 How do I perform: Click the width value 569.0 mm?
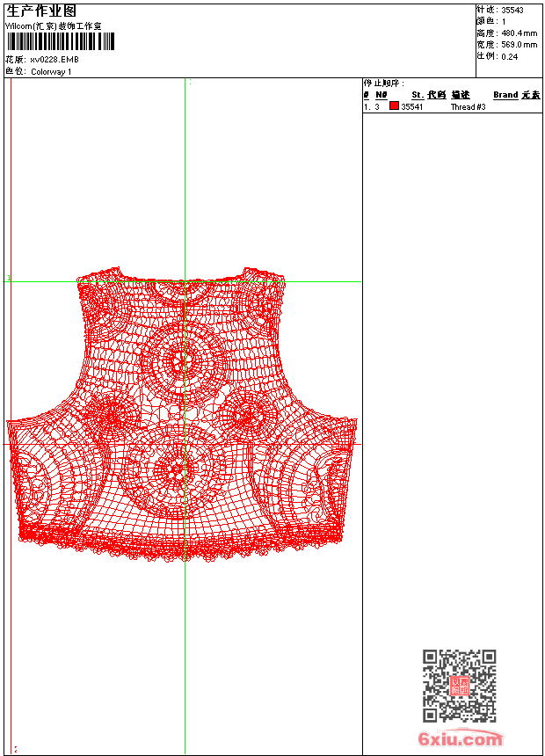click(x=519, y=44)
